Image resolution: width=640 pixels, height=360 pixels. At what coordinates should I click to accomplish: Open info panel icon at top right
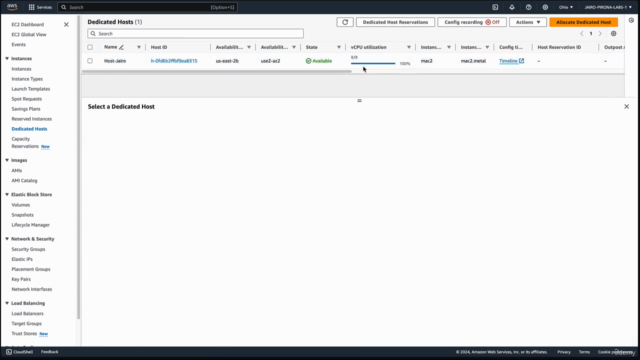click(631, 20)
